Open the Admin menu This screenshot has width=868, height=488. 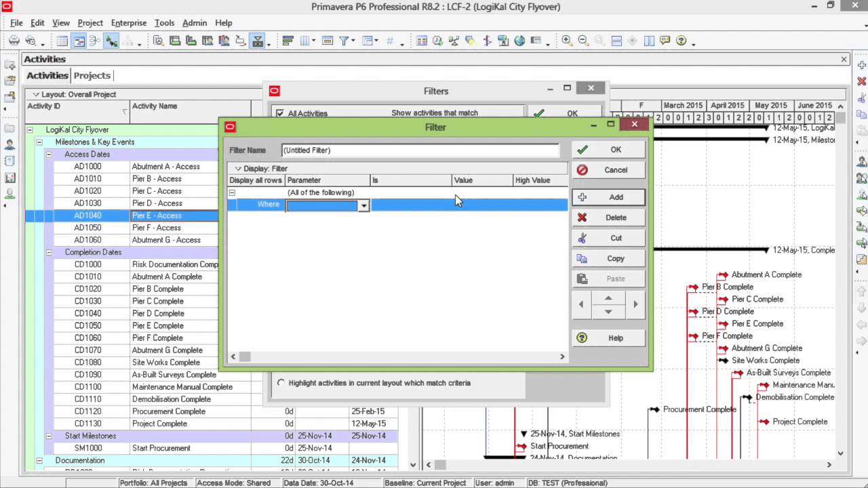click(x=195, y=23)
